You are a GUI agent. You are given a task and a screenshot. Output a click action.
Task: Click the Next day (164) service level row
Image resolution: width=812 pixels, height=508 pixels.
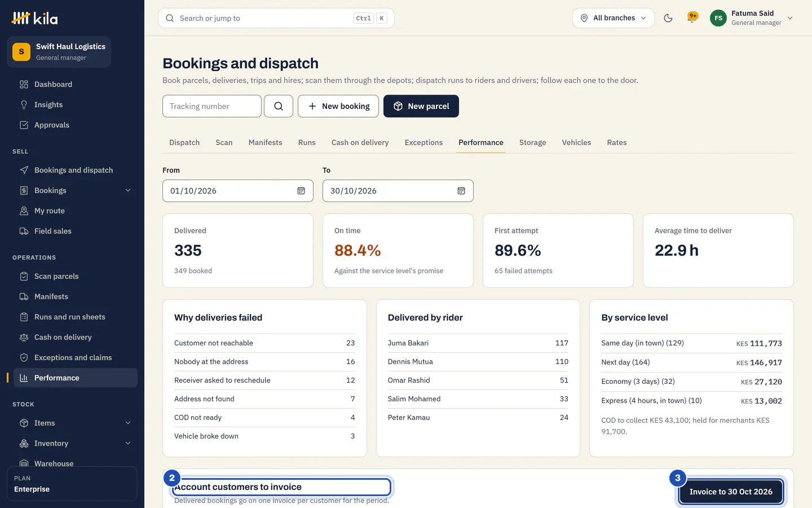click(x=691, y=362)
